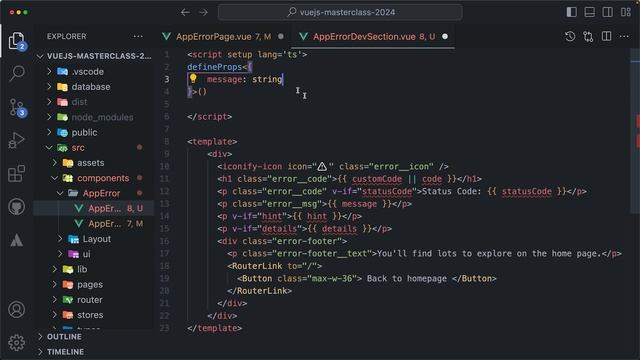This screenshot has width=640, height=360.
Task: Expand the node_modules folder
Action: point(94,117)
